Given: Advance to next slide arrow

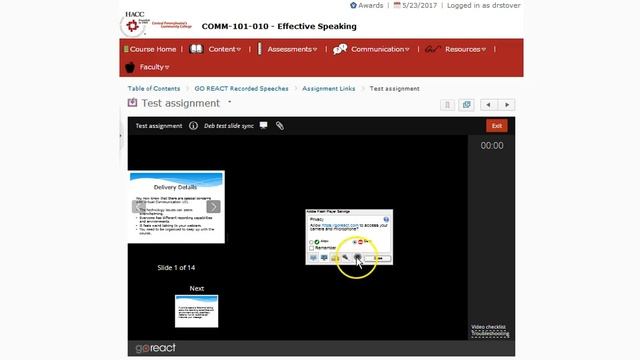Looking at the screenshot, I should tap(213, 207).
